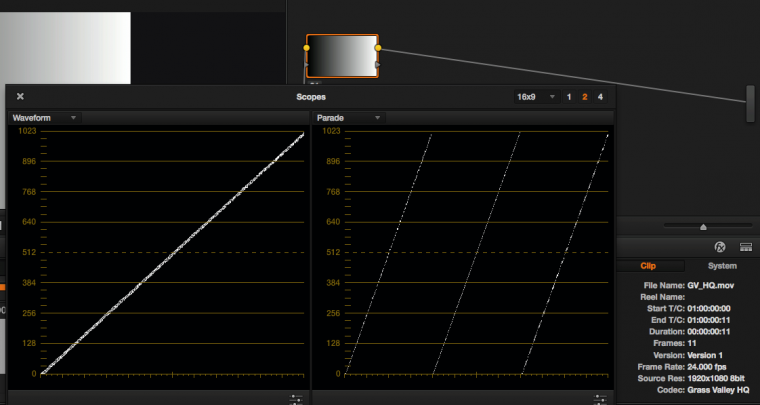The height and width of the screenshot is (405, 760).
Task: Show 4 scopes at once
Action: coord(600,97)
